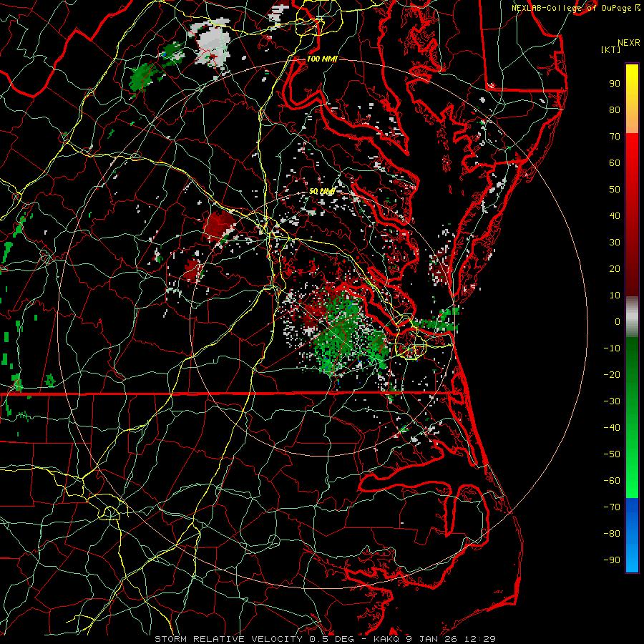Screen dimensions: 644x644
Task: Click the -30 value on velocity scale
Action: (x=612, y=401)
